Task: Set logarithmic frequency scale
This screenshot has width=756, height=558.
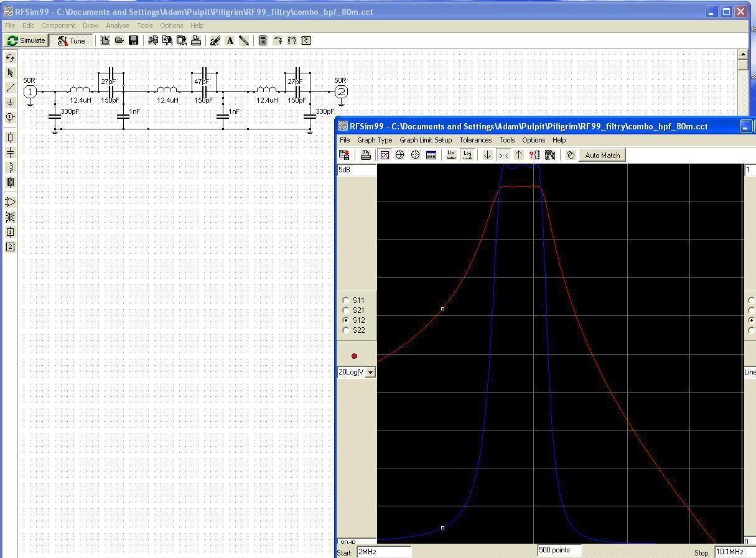Action: click(x=467, y=155)
